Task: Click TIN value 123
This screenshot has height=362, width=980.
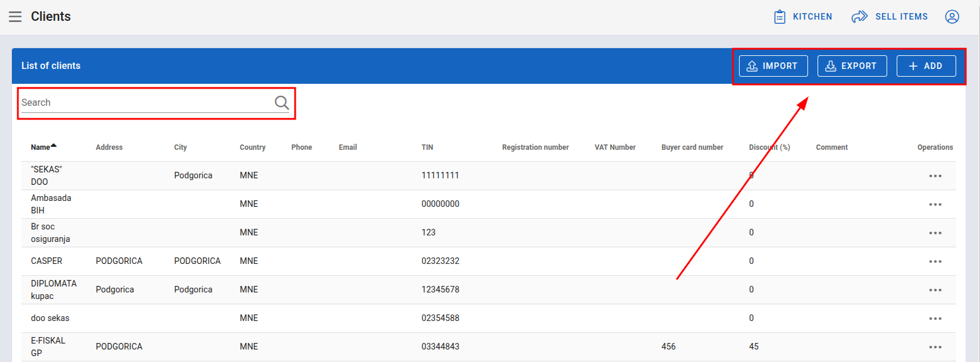Action: coord(428,232)
